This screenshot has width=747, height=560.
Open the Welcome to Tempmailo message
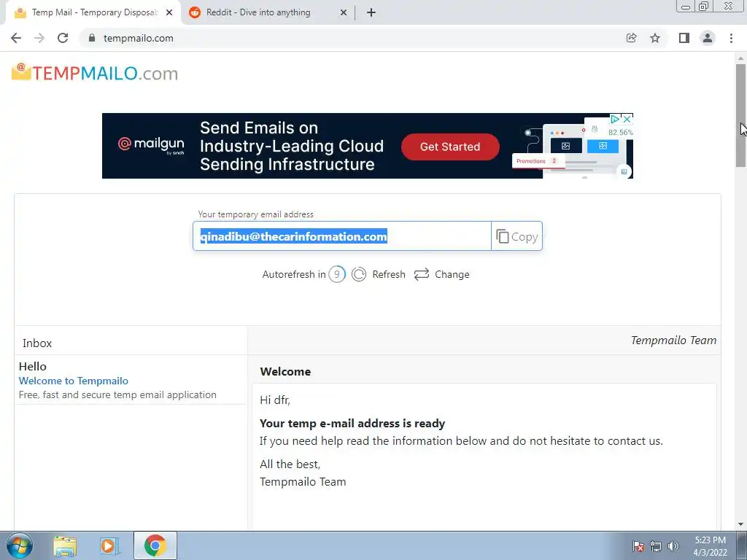[74, 381]
